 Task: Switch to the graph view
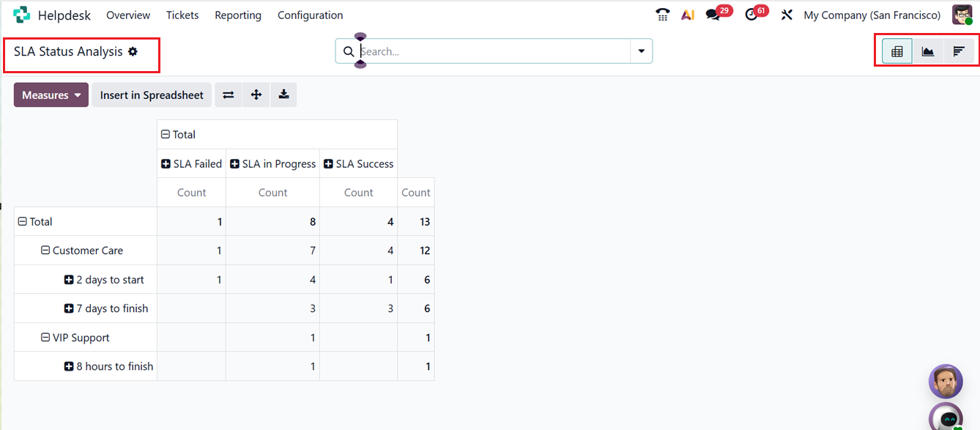tap(927, 51)
